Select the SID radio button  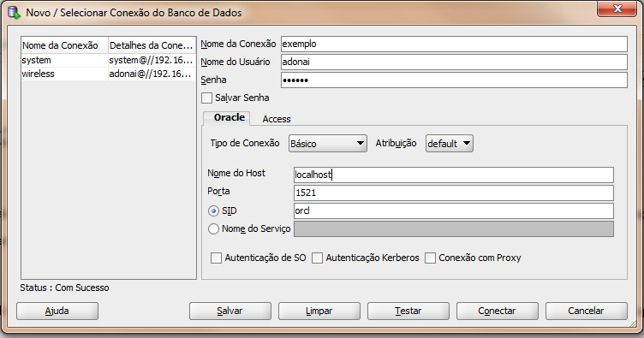[x=213, y=211]
